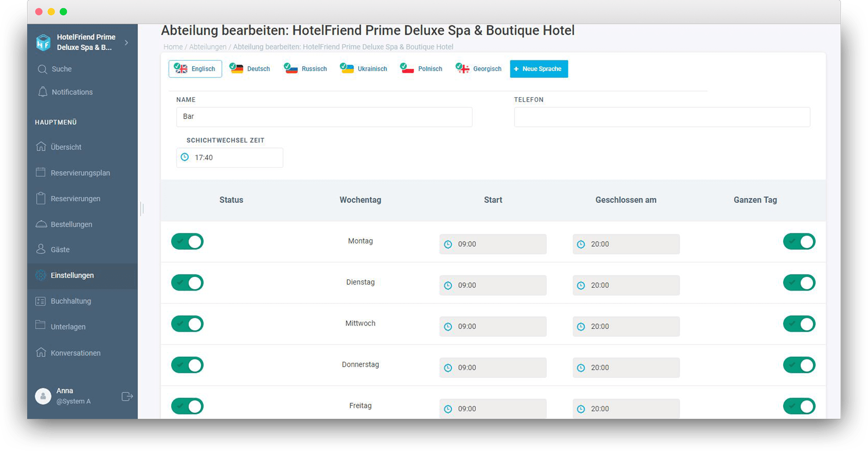Toggle Freitag Ganzen Tag switch
This screenshot has height=451, width=868.
click(799, 406)
